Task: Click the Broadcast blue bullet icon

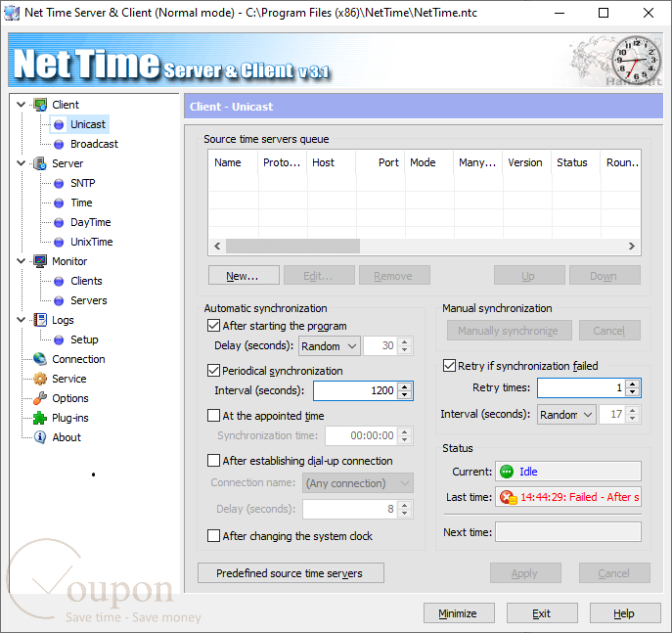Action: 59,144
